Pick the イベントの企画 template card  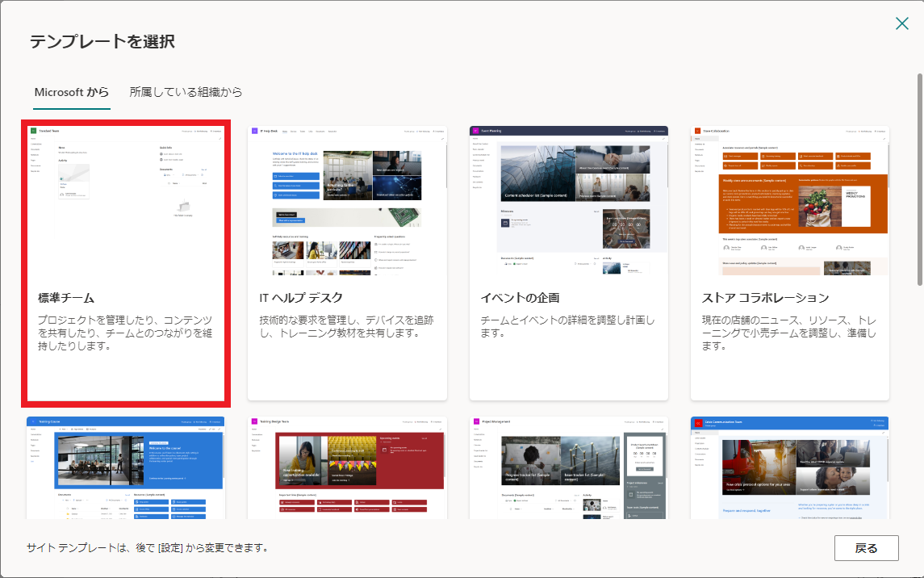coord(569,263)
